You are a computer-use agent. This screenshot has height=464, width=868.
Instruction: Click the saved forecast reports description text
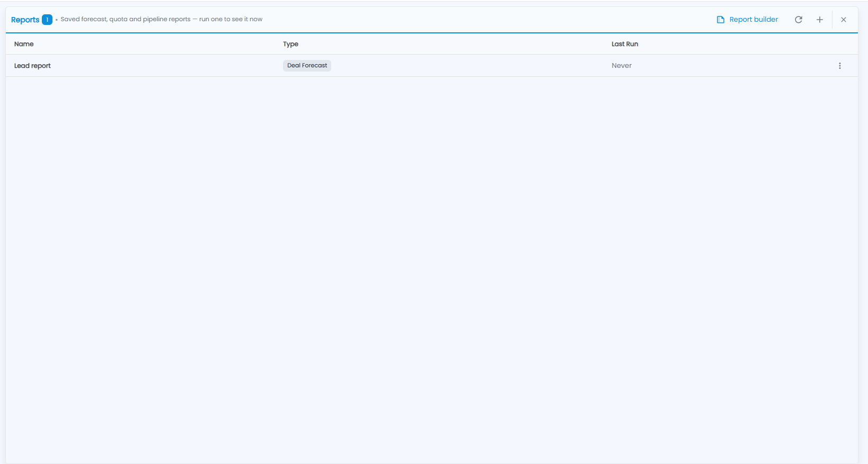click(162, 19)
